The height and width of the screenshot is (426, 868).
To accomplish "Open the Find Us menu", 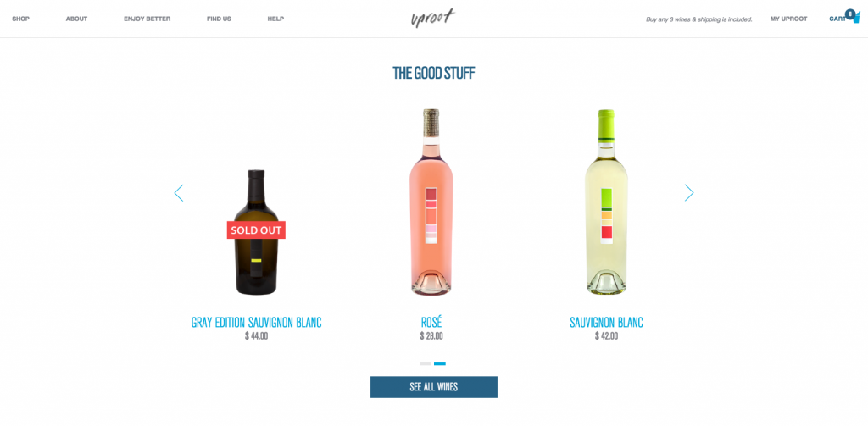I will pos(220,19).
